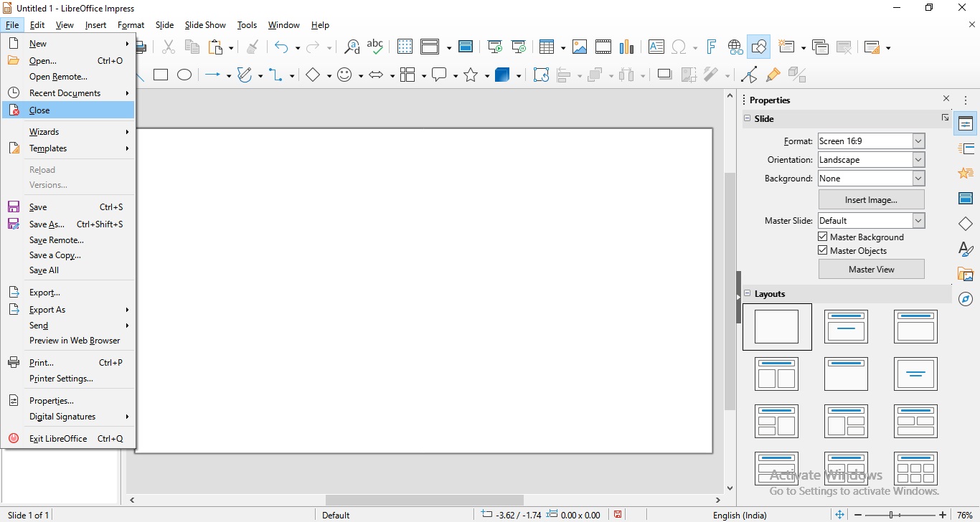Screen dimensions: 980x522
Task: Click the Insert Image... button
Action: point(871,200)
